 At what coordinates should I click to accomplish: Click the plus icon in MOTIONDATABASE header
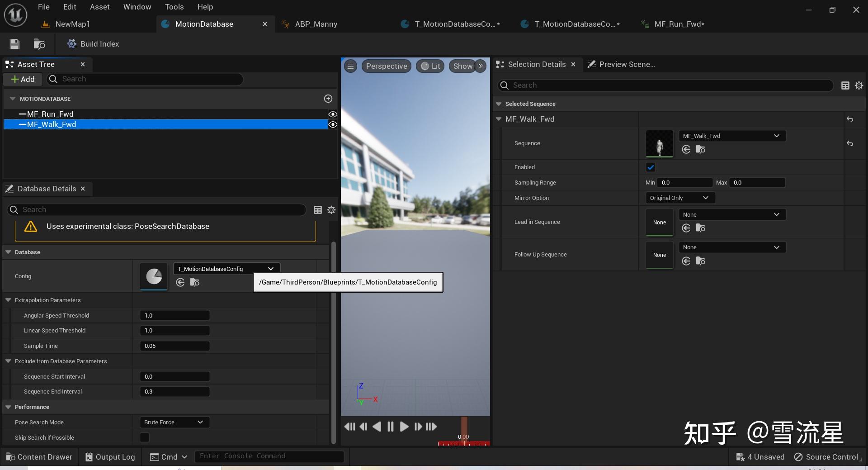(x=328, y=99)
